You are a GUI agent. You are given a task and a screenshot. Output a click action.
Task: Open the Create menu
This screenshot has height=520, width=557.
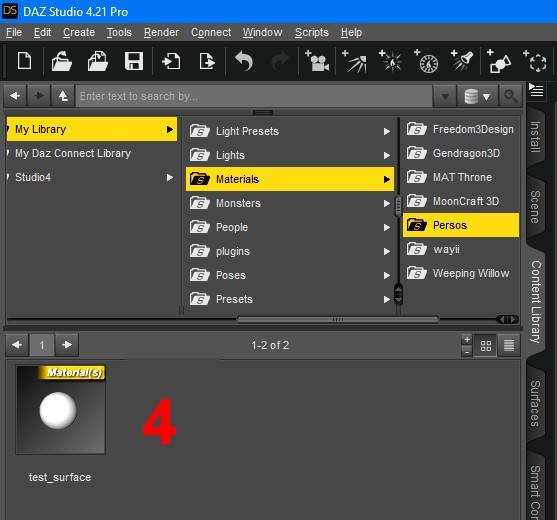coord(79,32)
